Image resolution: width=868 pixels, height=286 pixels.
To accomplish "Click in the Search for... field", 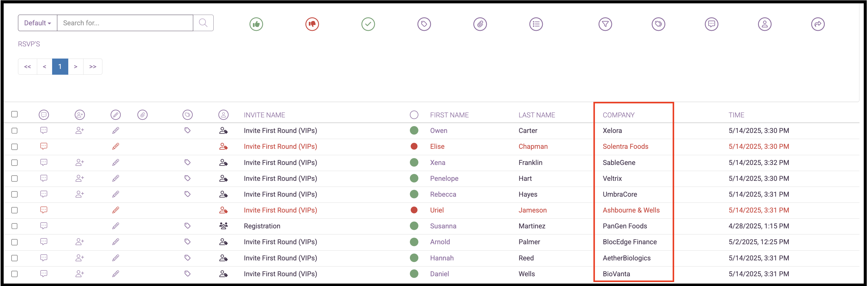I will pos(125,23).
